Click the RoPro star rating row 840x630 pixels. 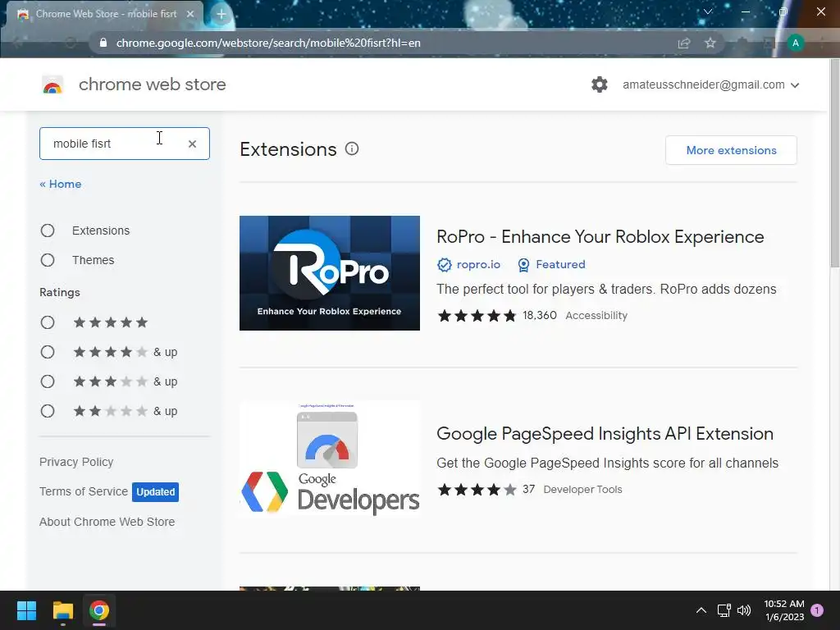pos(477,316)
